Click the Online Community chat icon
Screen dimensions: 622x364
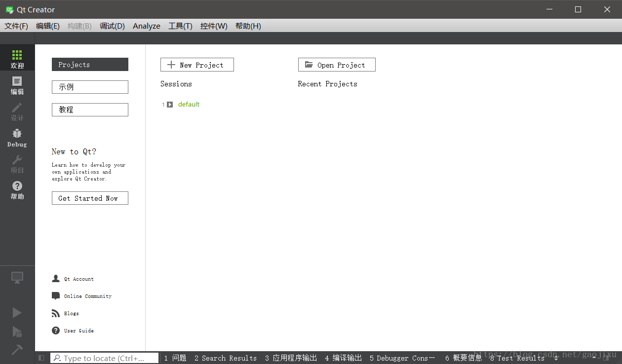point(56,296)
